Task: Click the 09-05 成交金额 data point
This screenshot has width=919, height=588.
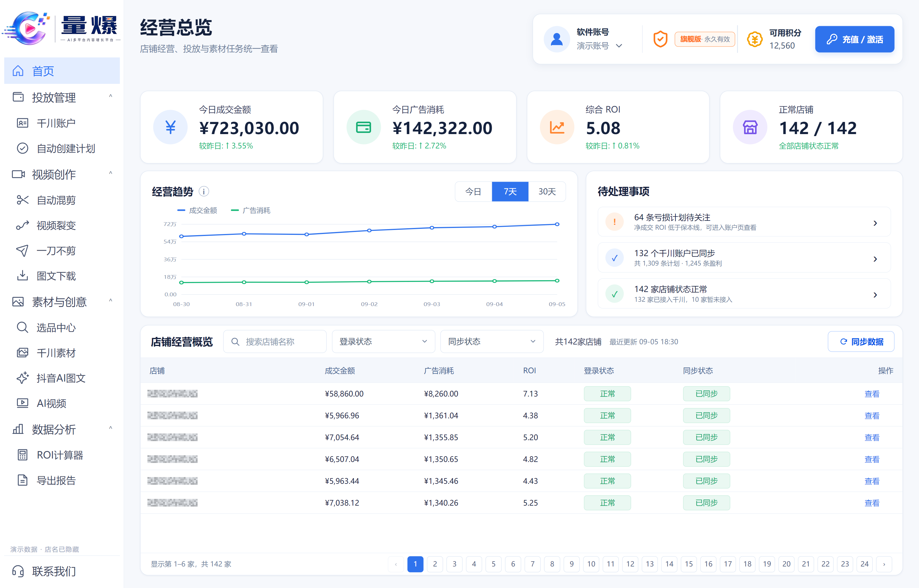Action: [557, 224]
